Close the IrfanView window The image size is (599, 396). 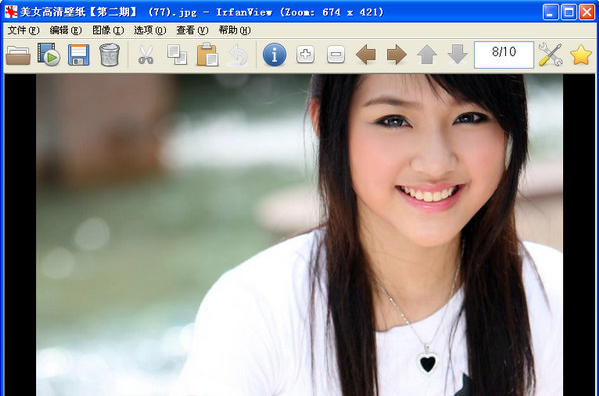pos(587,12)
